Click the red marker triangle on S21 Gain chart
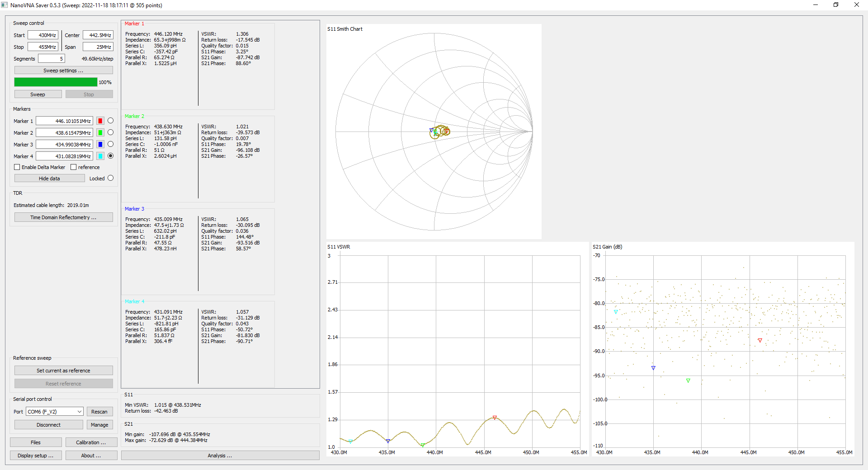Image resolution: width=868 pixels, height=470 pixels. pyautogui.click(x=760, y=341)
